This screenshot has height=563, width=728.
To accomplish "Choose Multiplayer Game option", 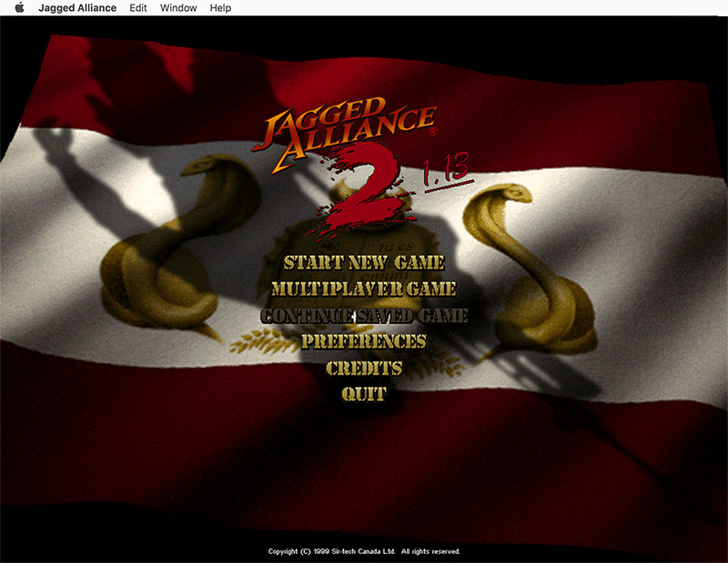I will click(x=364, y=288).
